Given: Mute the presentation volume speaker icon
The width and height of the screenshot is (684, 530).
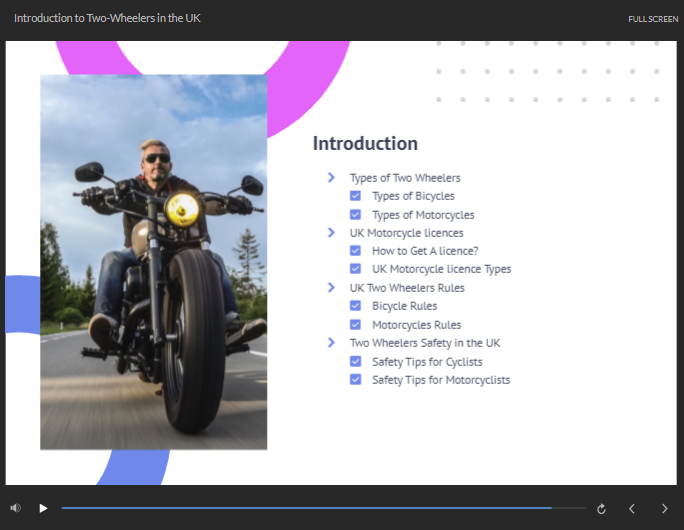Looking at the screenshot, I should (x=16, y=508).
